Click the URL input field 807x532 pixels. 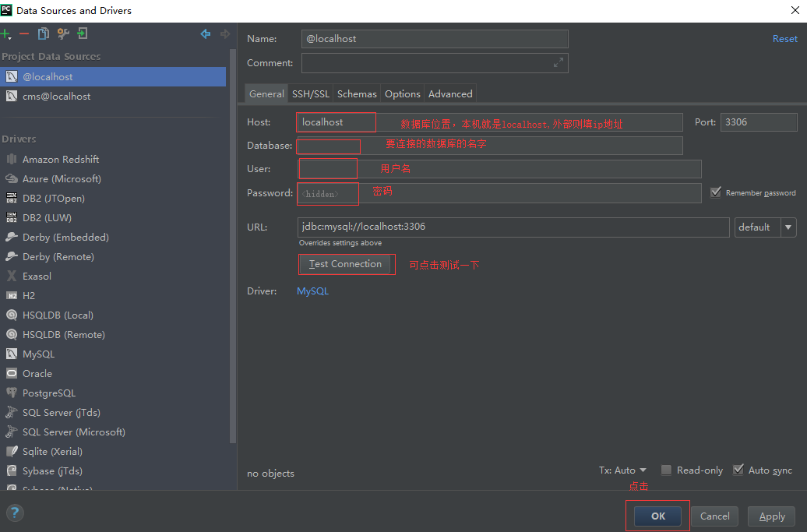point(513,227)
